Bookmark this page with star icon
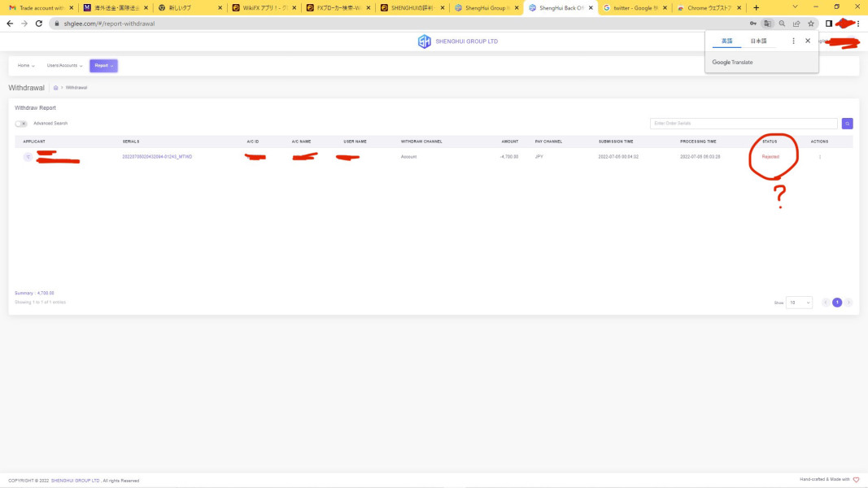 pos(811,24)
